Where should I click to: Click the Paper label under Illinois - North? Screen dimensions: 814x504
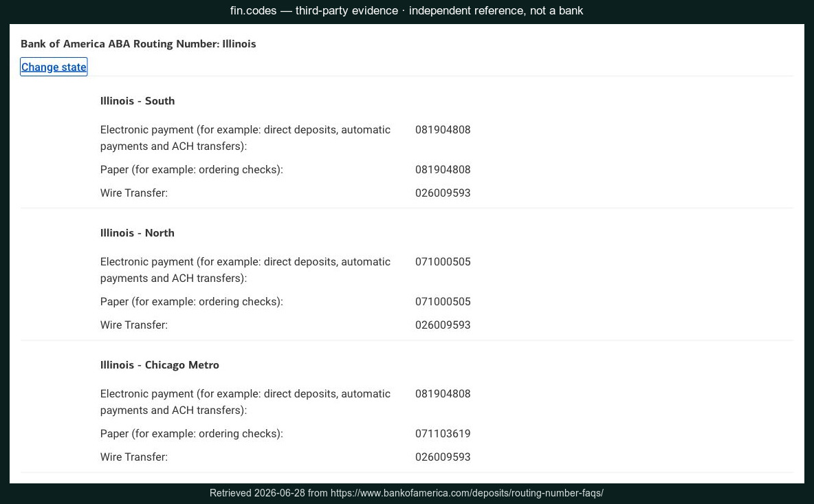(x=192, y=302)
